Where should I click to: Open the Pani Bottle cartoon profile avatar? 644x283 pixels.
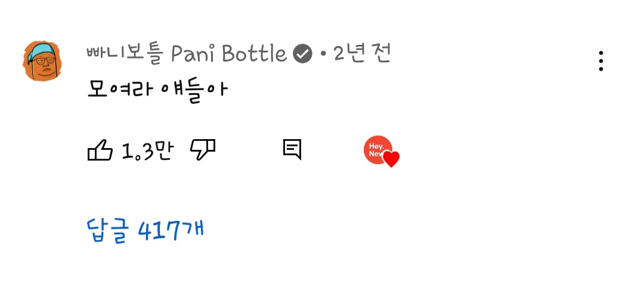tap(42, 61)
